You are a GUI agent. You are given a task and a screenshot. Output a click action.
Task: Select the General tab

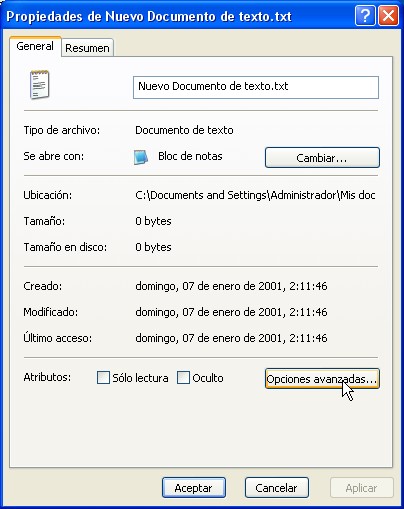click(35, 46)
